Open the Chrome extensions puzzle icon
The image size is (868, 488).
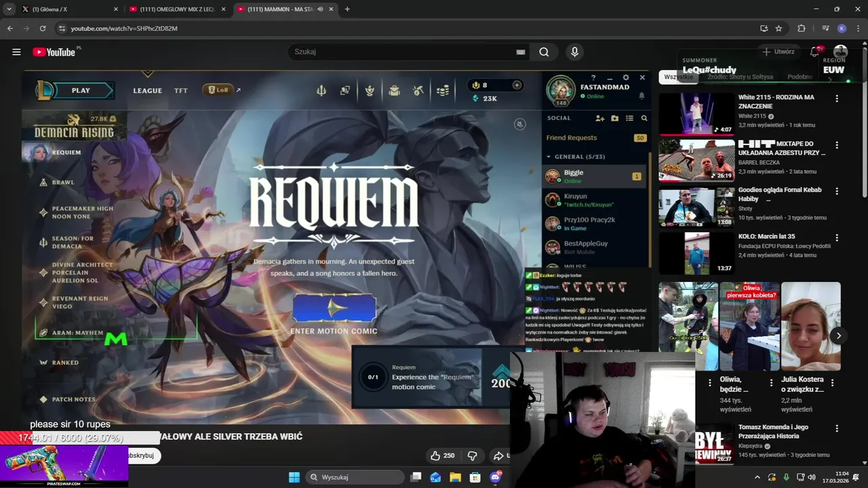click(802, 28)
